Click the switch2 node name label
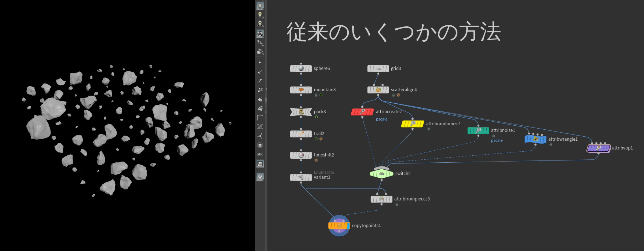The image size is (644, 251). pos(403,174)
